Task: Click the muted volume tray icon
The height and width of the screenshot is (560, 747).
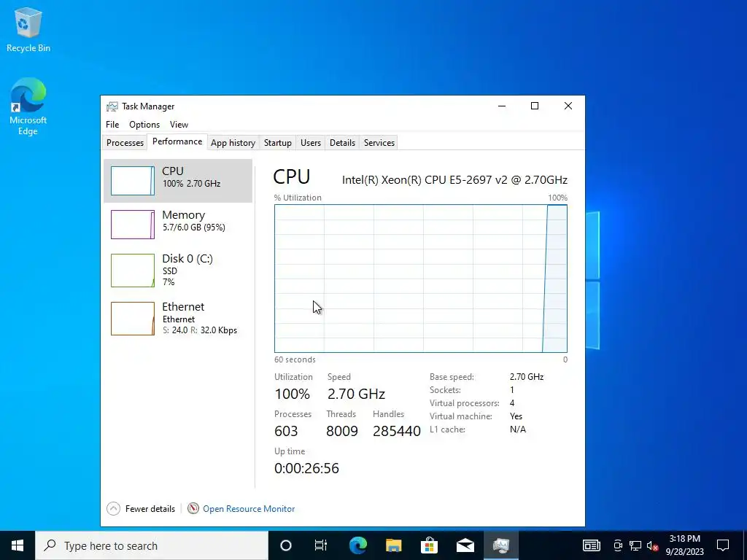Action: point(652,545)
